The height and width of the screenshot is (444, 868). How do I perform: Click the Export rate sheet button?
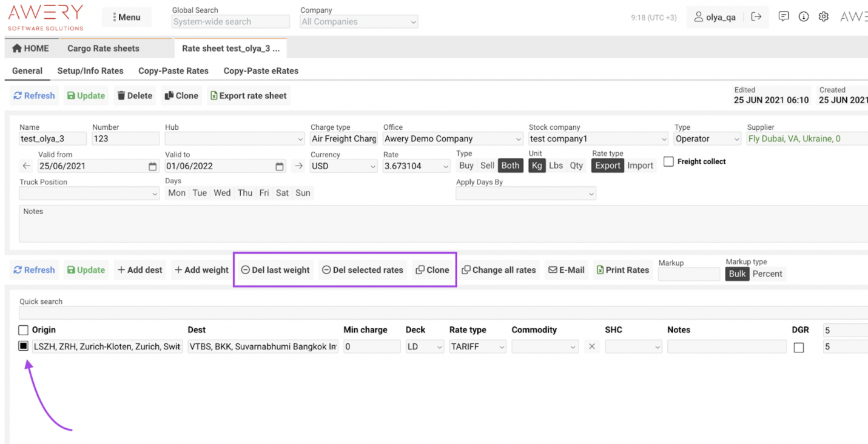[248, 96]
